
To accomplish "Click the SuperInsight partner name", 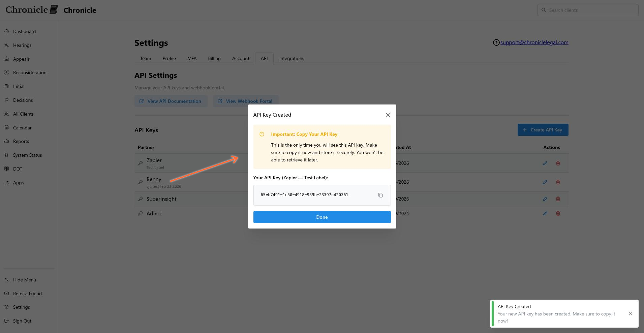I will [x=161, y=199].
